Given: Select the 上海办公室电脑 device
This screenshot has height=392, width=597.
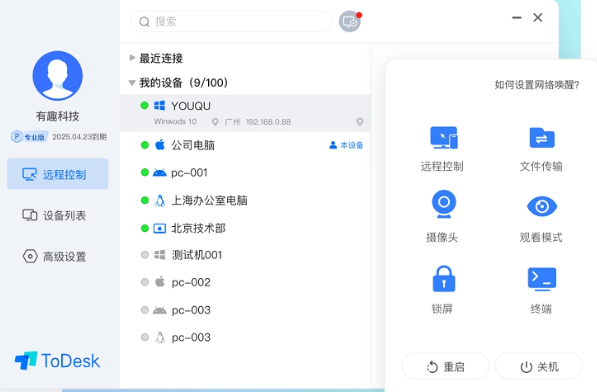Looking at the screenshot, I should click(246, 200).
